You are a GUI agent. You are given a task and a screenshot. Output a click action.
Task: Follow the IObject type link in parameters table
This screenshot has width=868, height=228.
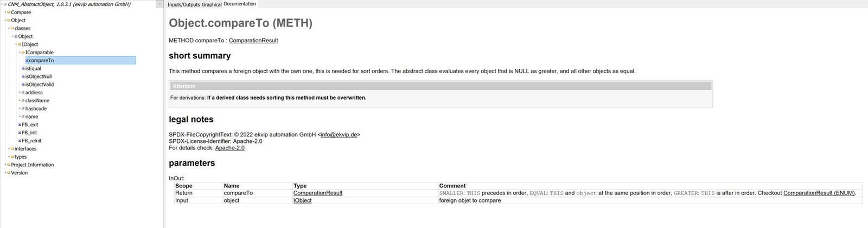click(x=302, y=200)
